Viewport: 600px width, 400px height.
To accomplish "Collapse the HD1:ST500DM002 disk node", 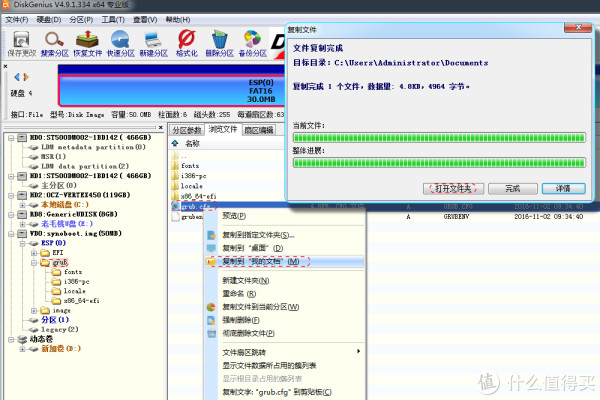I will (x=11, y=176).
